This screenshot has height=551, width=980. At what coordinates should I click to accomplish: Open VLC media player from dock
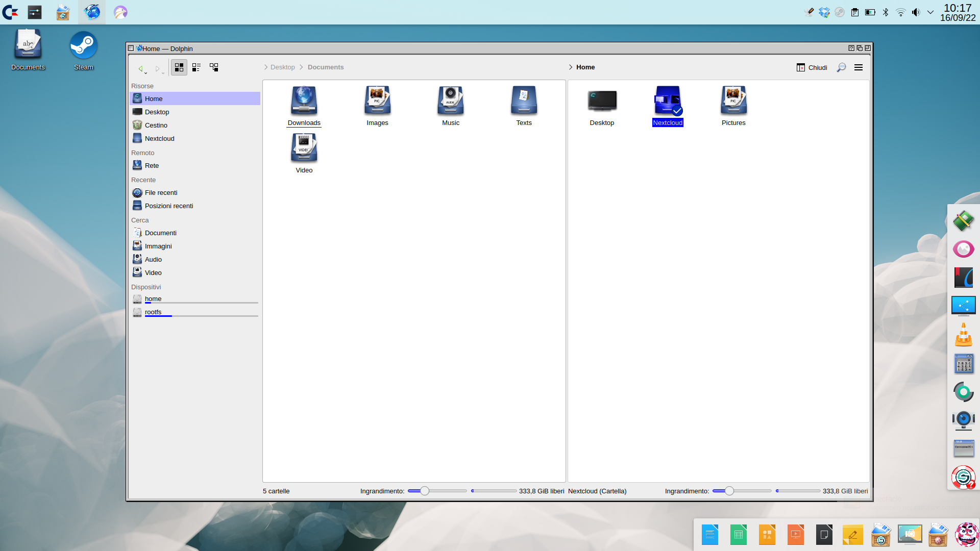click(964, 334)
